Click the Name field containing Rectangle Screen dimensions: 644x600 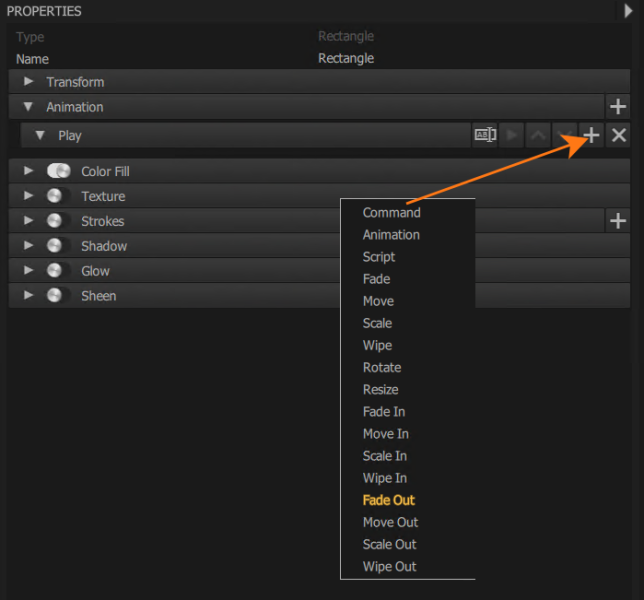coord(346,58)
